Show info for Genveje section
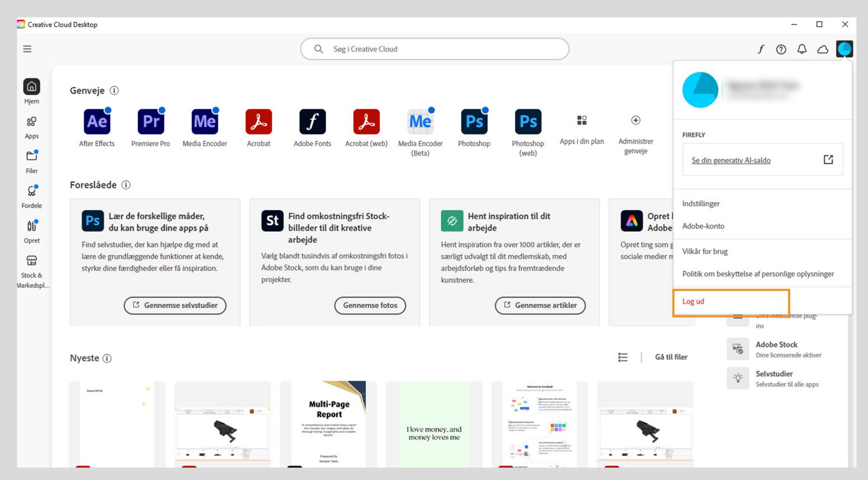The image size is (868, 480). point(114,90)
